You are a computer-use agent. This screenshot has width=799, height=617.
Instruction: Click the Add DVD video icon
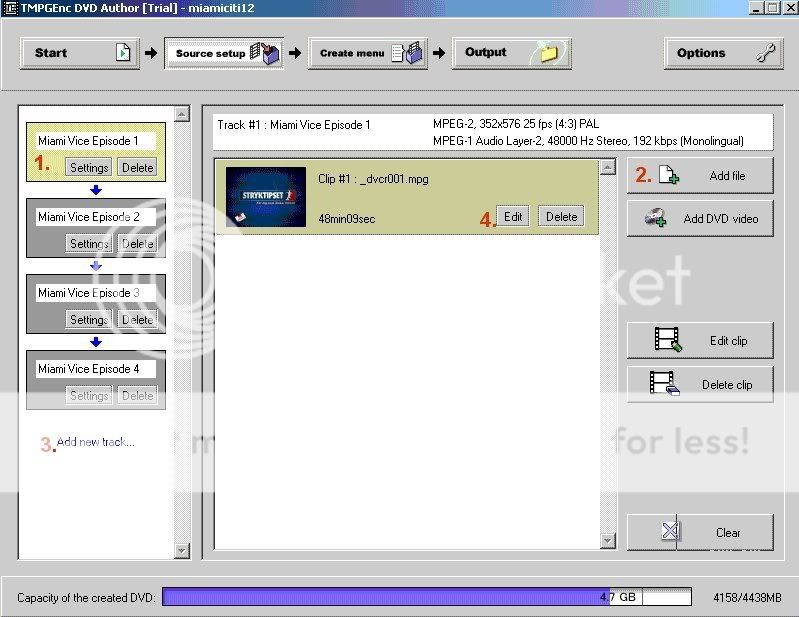tap(657, 218)
